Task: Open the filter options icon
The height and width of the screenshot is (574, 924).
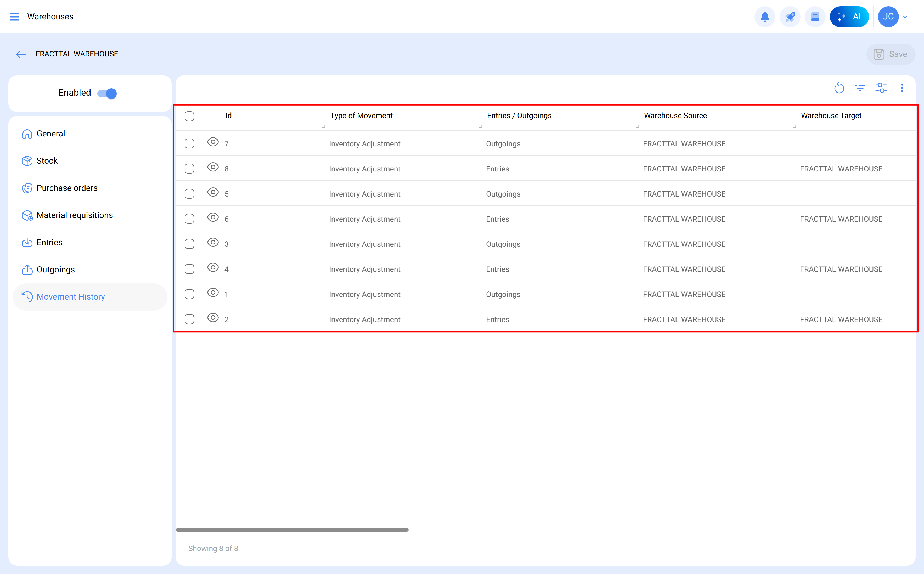Action: (860, 88)
